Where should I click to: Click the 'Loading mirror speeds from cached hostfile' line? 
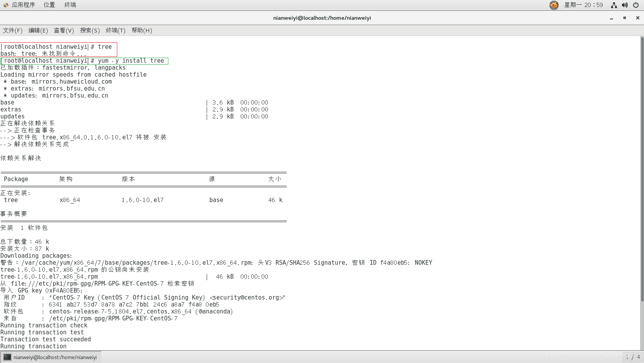74,75
